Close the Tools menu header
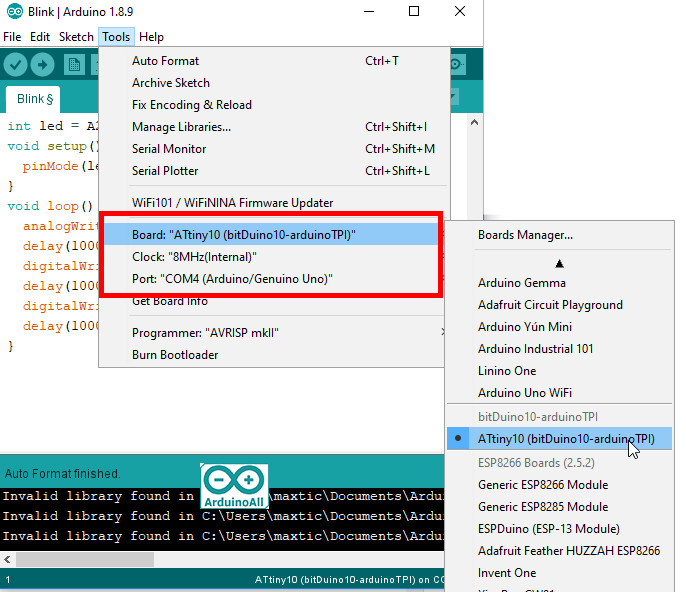Screen dimensions: 686x592 click(x=116, y=37)
